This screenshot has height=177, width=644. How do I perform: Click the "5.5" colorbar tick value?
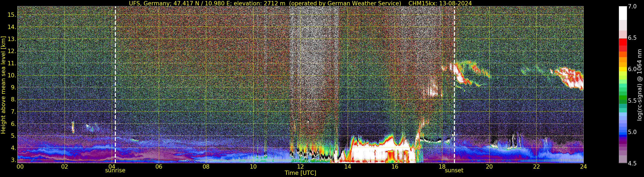click(x=632, y=101)
